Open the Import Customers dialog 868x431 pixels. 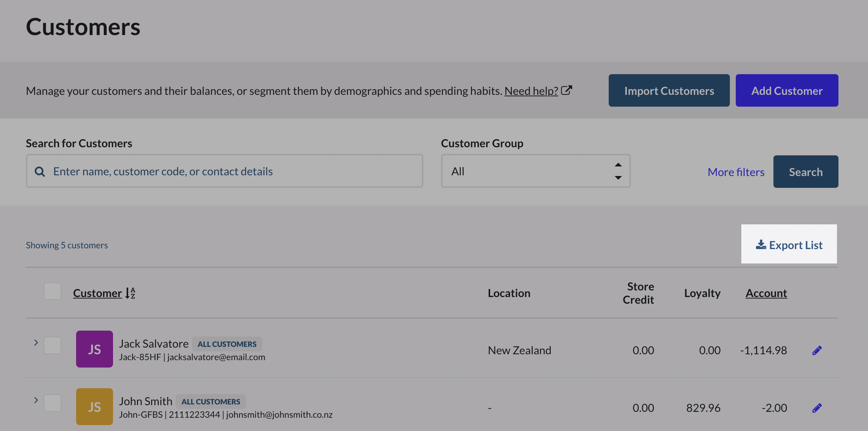point(669,90)
